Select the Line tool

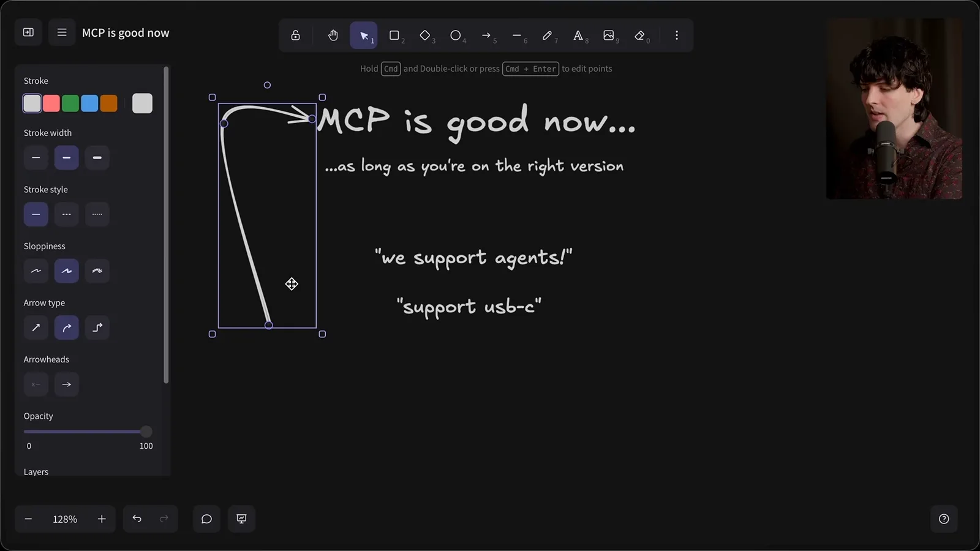pos(517,36)
